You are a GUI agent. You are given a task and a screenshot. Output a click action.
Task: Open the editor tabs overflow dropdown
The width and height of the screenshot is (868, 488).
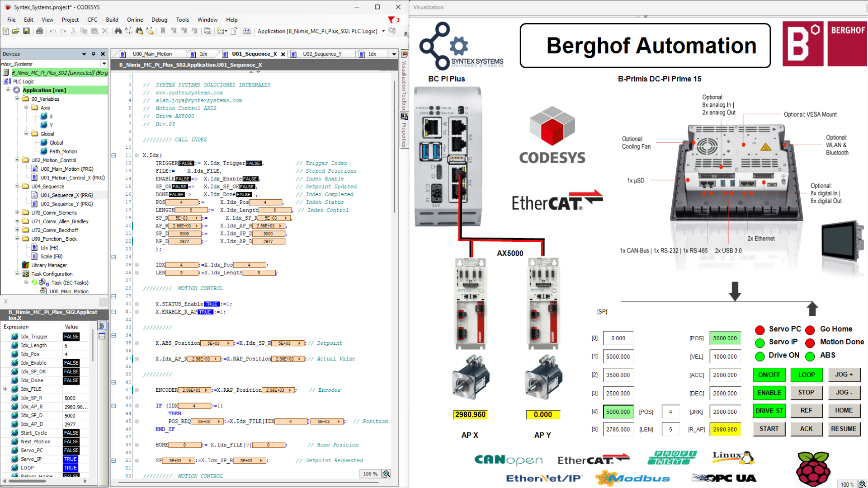tap(394, 54)
